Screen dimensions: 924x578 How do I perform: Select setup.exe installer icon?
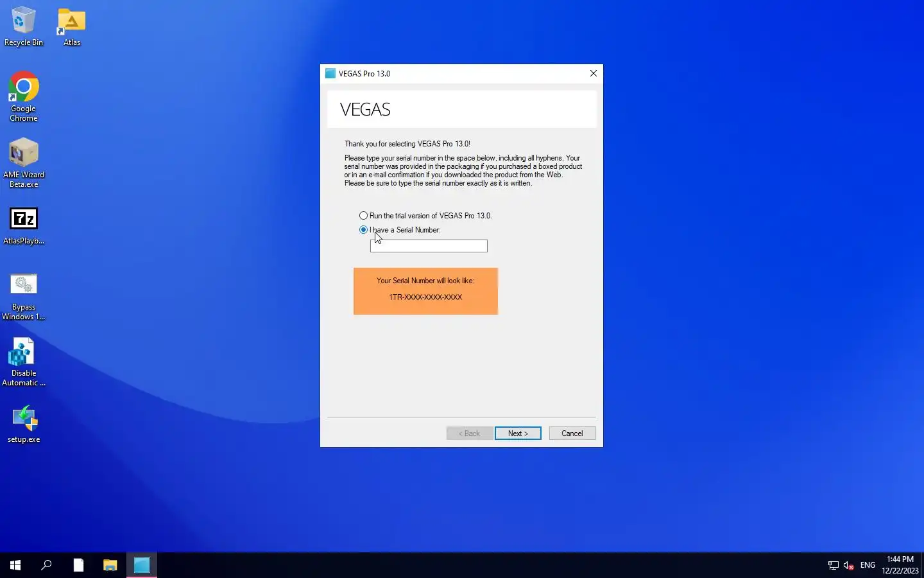(x=24, y=425)
